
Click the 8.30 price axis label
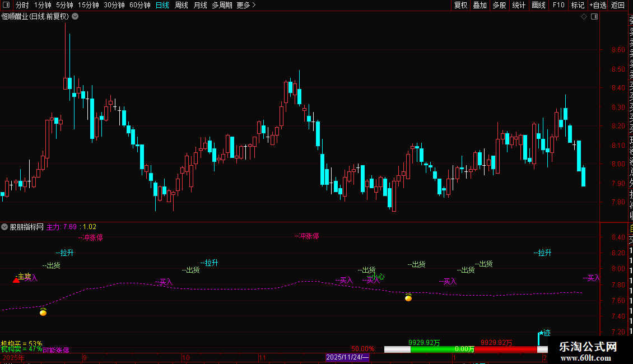point(618,108)
